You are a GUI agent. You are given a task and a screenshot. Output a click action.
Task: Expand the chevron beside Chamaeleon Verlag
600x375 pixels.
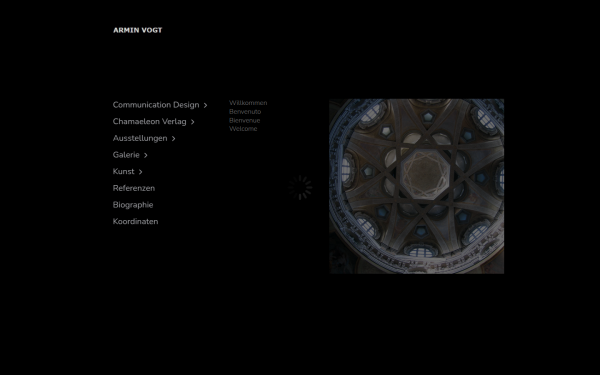[x=192, y=122]
